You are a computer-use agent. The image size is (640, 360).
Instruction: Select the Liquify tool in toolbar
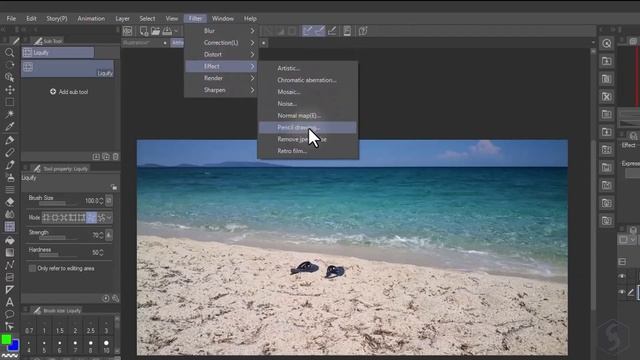coord(9,227)
